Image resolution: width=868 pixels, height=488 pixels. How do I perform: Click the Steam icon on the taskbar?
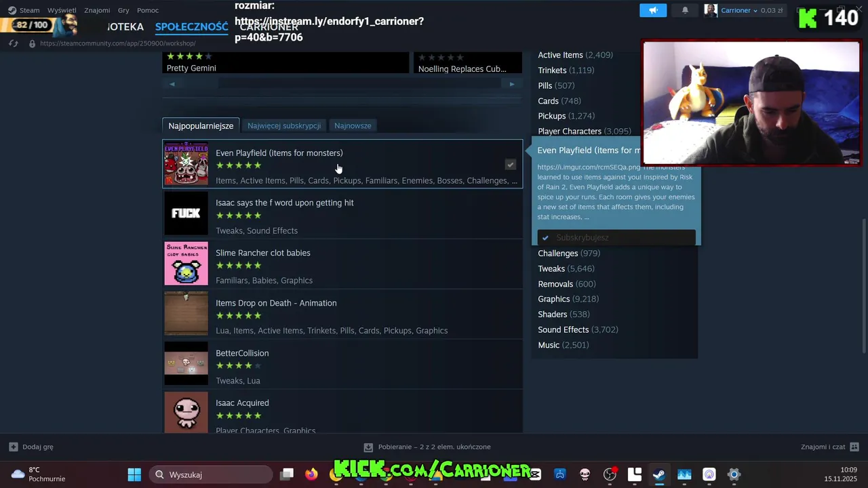point(659,474)
